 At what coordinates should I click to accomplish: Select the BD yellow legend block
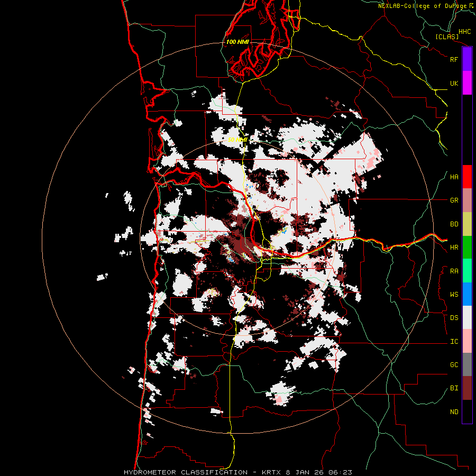click(x=467, y=224)
